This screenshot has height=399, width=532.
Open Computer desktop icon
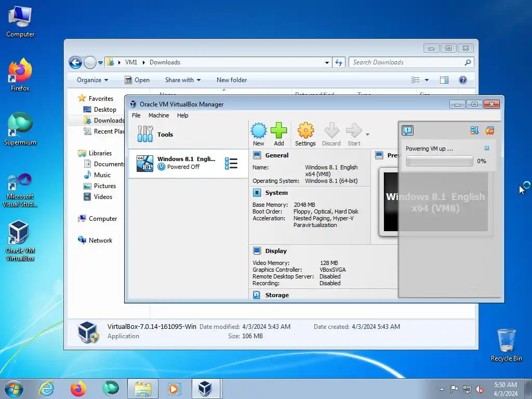coord(20,21)
